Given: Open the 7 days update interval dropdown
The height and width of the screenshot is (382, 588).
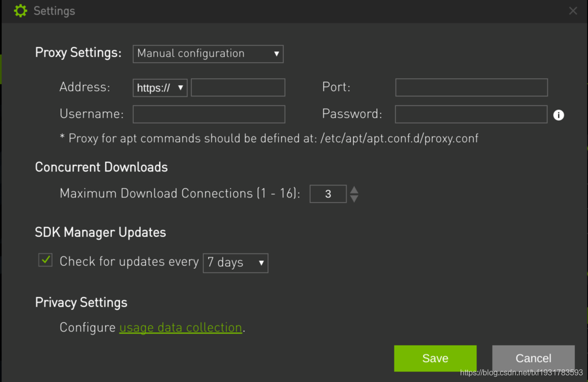Looking at the screenshot, I should 236,263.
